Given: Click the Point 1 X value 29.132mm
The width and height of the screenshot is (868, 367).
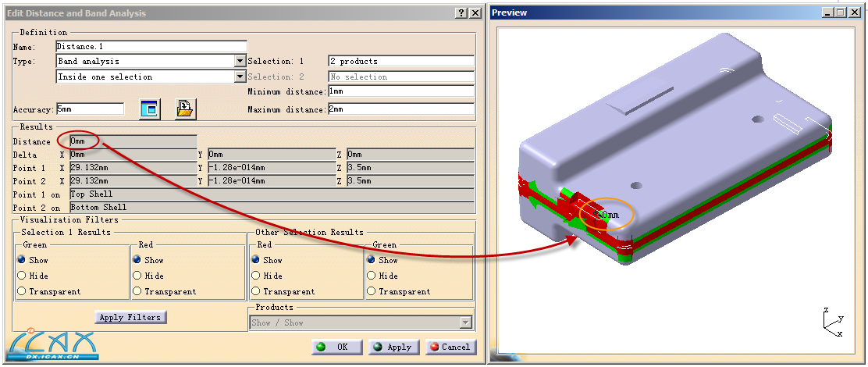Looking at the screenshot, I should pos(133,167).
